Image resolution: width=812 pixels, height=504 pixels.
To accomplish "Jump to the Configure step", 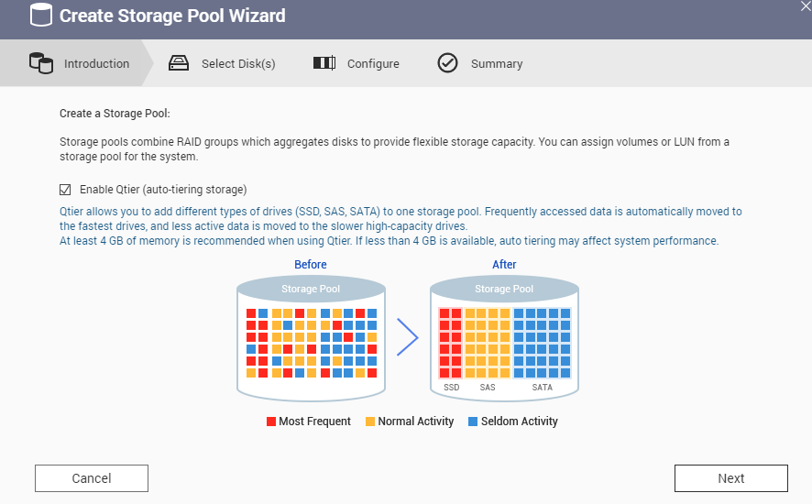I will point(373,64).
